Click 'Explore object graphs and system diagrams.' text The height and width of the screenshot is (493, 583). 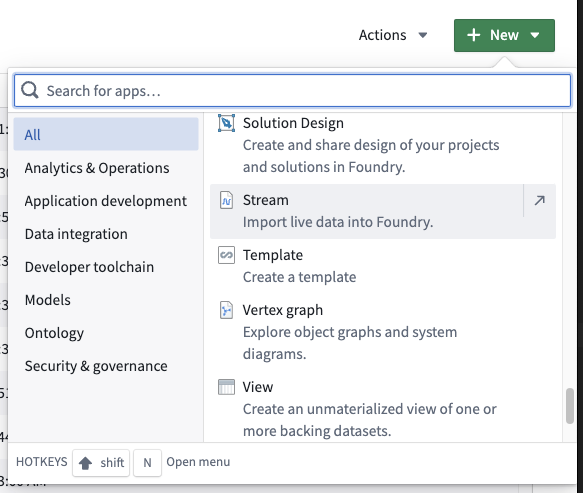pos(350,343)
